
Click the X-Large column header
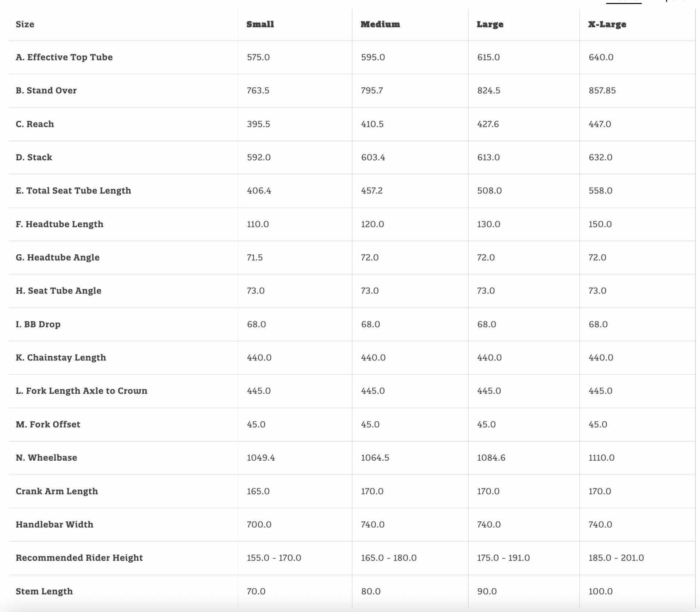[607, 24]
